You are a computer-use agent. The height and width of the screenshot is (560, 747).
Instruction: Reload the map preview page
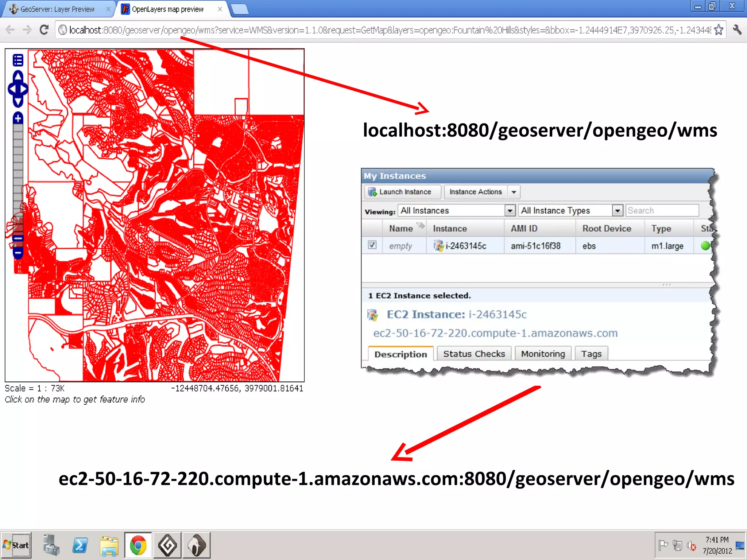tap(44, 30)
